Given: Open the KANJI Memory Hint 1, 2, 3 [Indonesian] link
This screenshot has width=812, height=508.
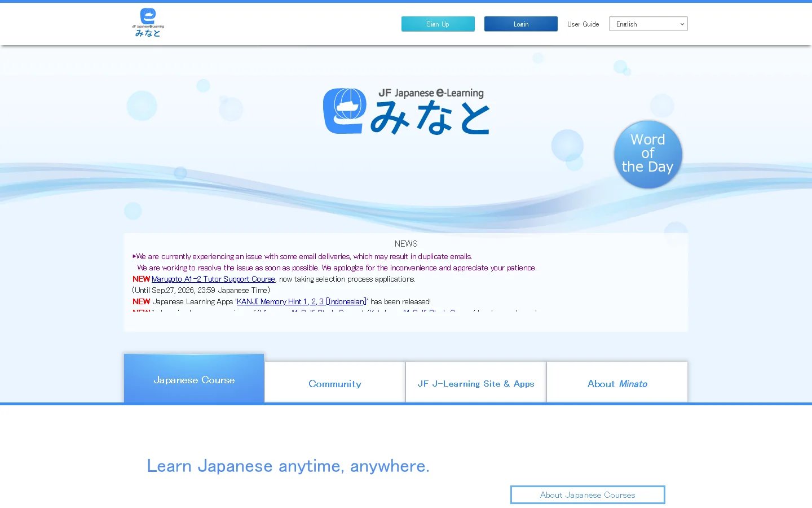Looking at the screenshot, I should (301, 301).
